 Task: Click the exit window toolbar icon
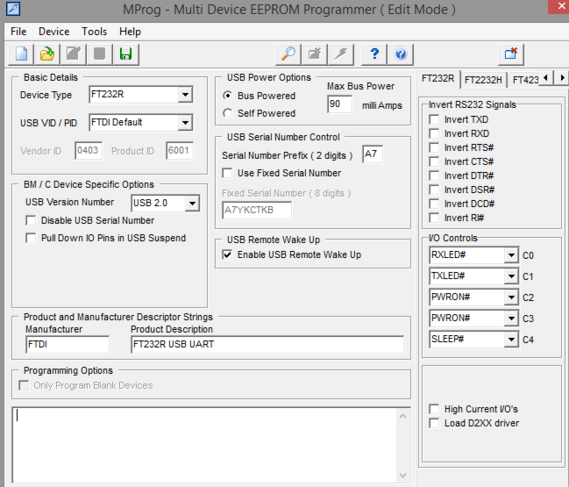511,54
